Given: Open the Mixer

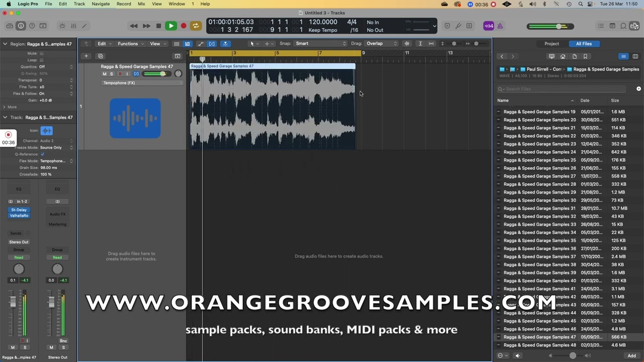Looking at the screenshot, I should [73, 26].
